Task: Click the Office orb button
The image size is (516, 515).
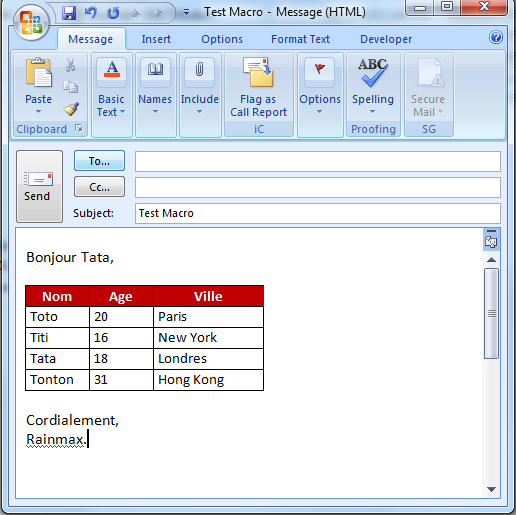Action: 31,23
